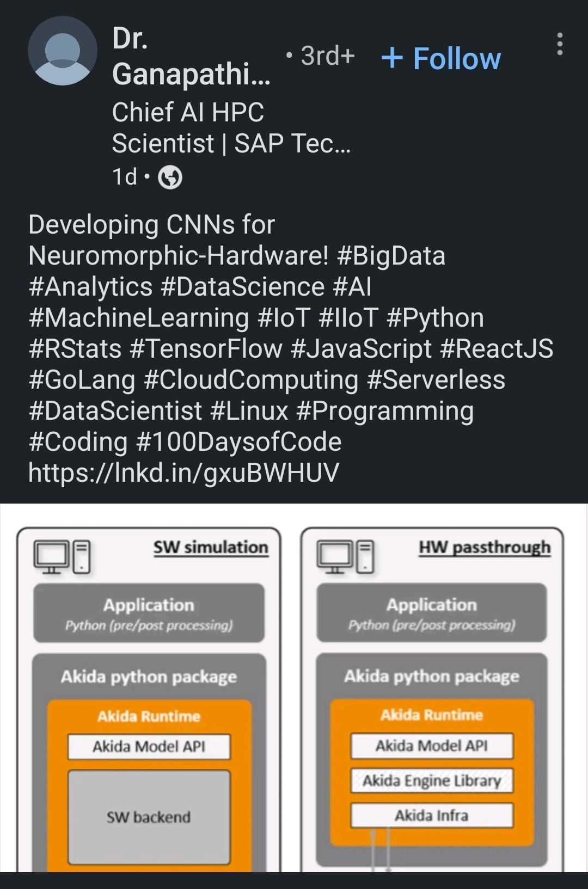
Task: Open the #ReactJS hashtag
Action: point(497,348)
